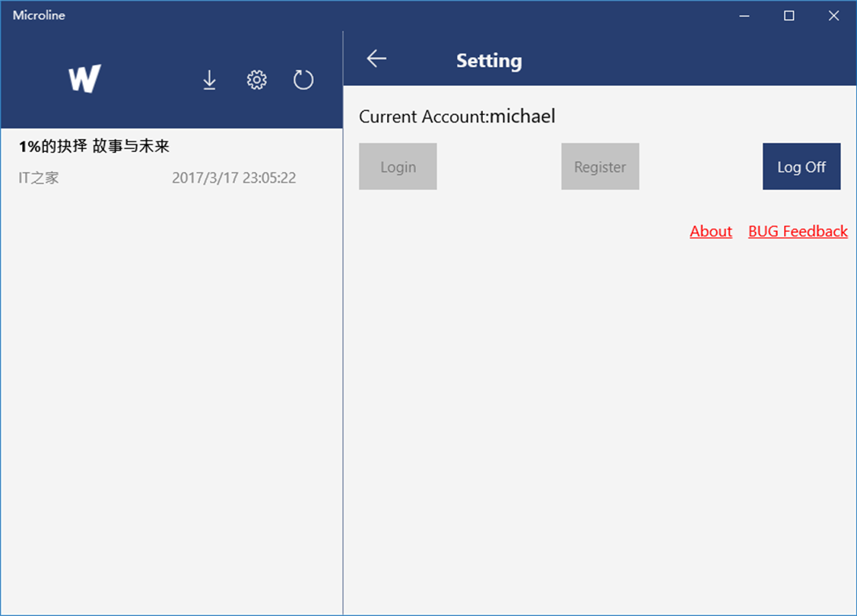Follow the BUG Feedback link
Viewport: 857px width, 616px height.
tap(798, 231)
